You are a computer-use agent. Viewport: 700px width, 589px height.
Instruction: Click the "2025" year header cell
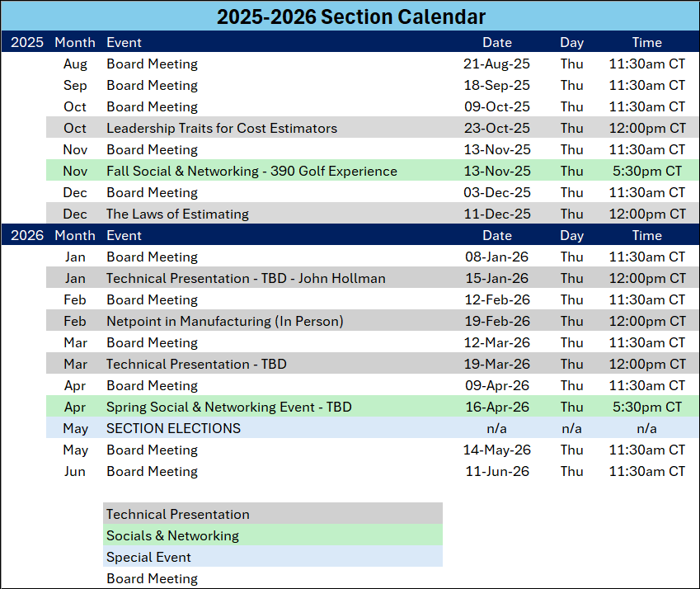(27, 42)
